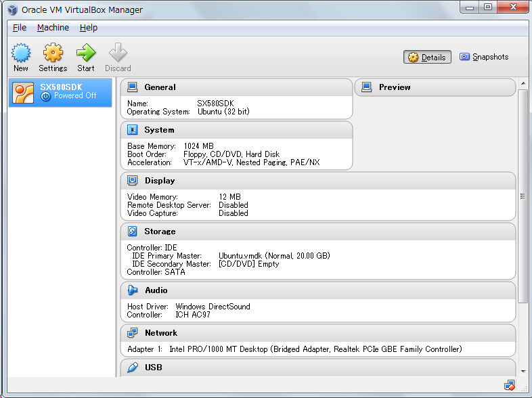
Task: Open the Machine menu
Action: [x=53, y=28]
